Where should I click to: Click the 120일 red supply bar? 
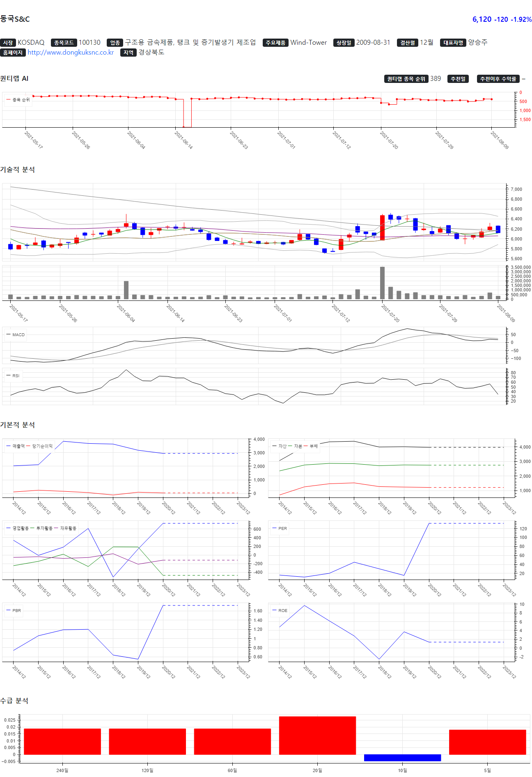(147, 742)
